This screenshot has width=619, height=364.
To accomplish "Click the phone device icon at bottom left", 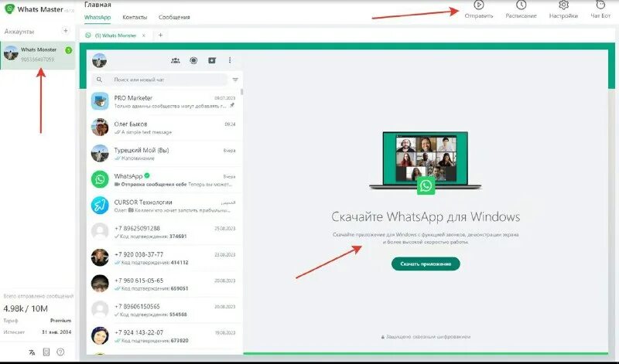I will (x=46, y=352).
